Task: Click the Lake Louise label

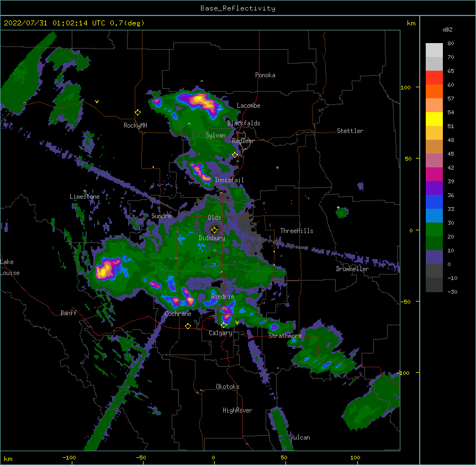Action: pyautogui.click(x=10, y=267)
